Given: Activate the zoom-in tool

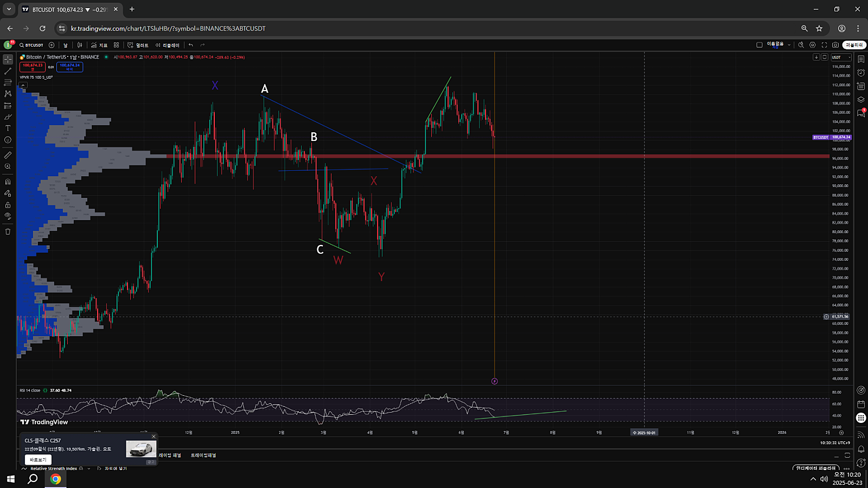Looking at the screenshot, I should pos(8,166).
